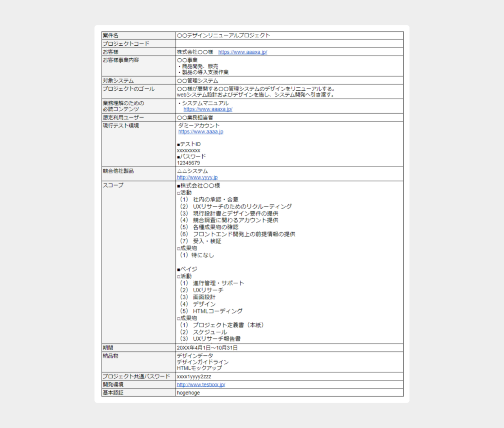Select the 期間 label
This screenshot has height=428, width=504.
click(x=108, y=348)
